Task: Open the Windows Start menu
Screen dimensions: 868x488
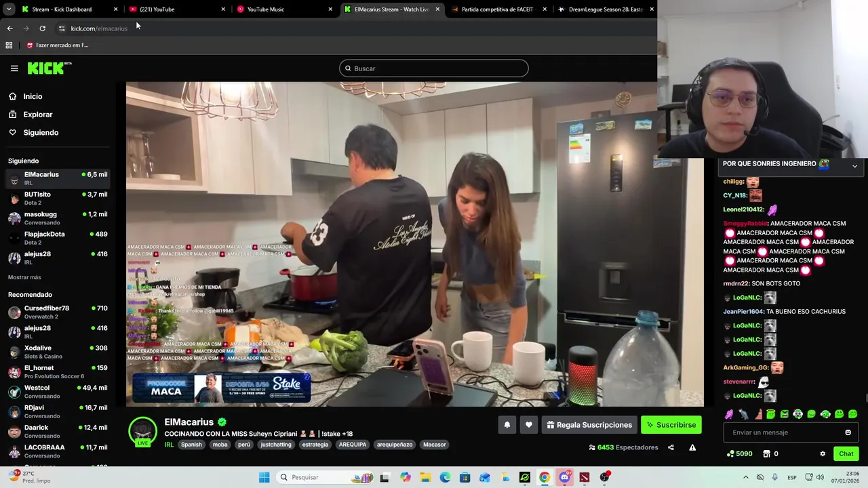Action: 264,477
